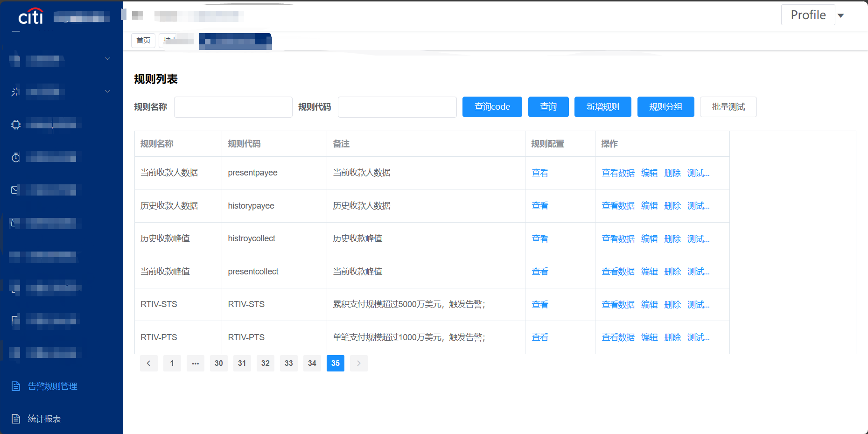Go to page 31
Image resolution: width=868 pixels, height=434 pixels.
242,363
